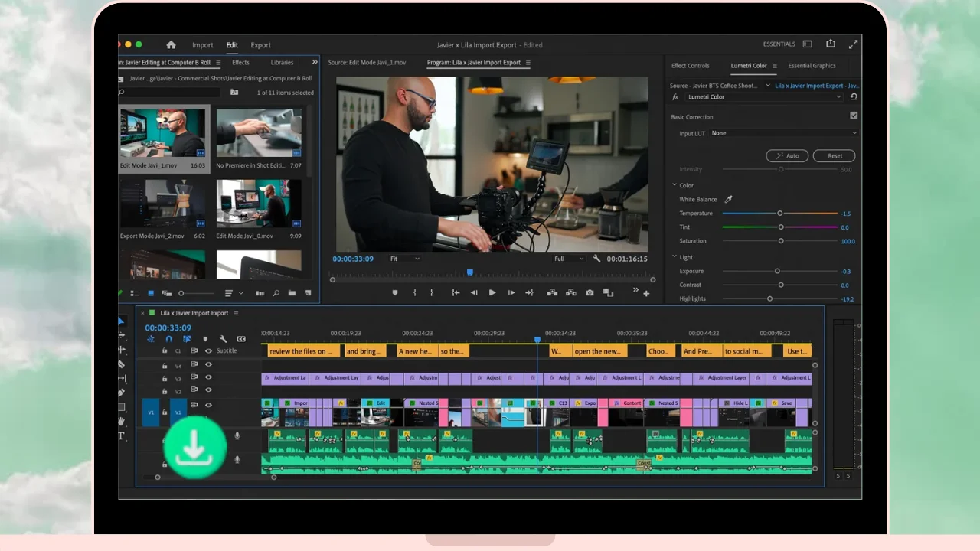Step forward one frame
The width and height of the screenshot is (980, 551).
pos(511,292)
